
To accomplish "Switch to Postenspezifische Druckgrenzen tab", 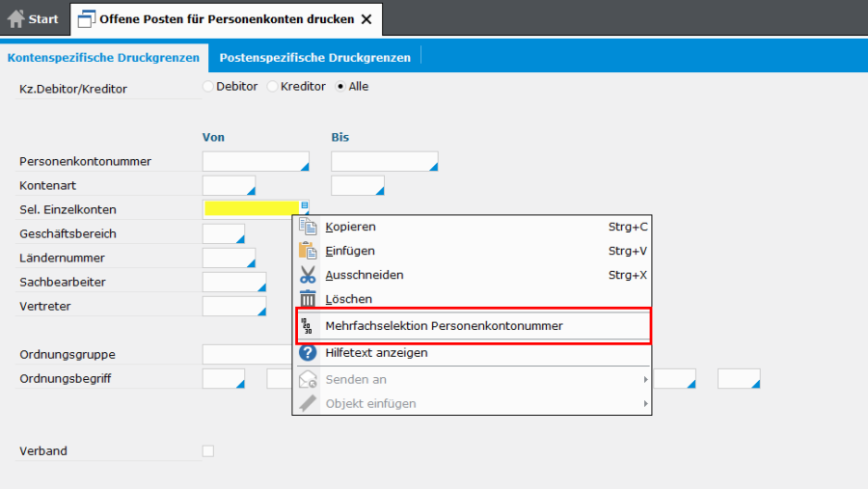I will [315, 58].
